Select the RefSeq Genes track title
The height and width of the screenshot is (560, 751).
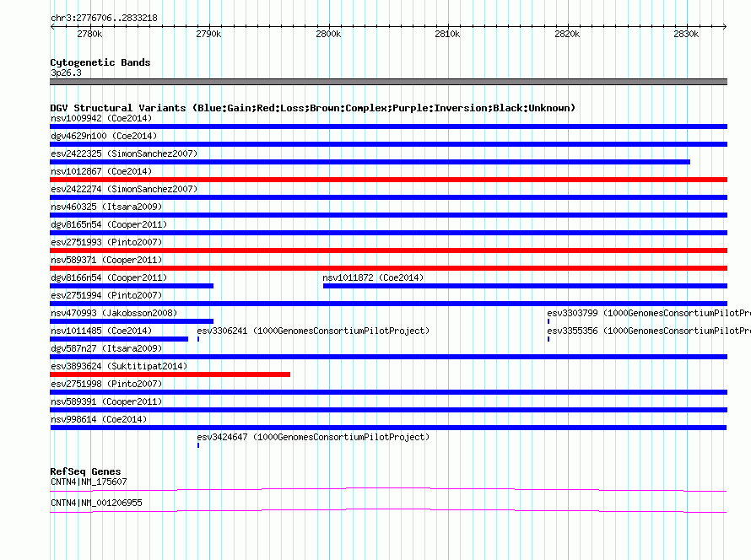point(85,471)
